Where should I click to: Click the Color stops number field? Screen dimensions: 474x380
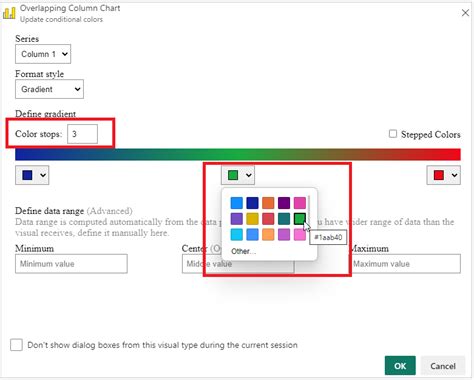click(x=82, y=134)
